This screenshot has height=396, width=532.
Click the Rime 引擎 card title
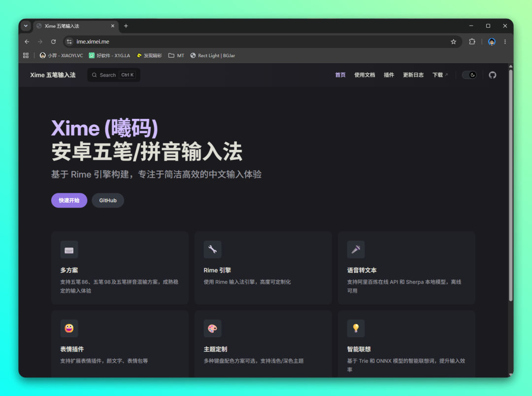(217, 270)
